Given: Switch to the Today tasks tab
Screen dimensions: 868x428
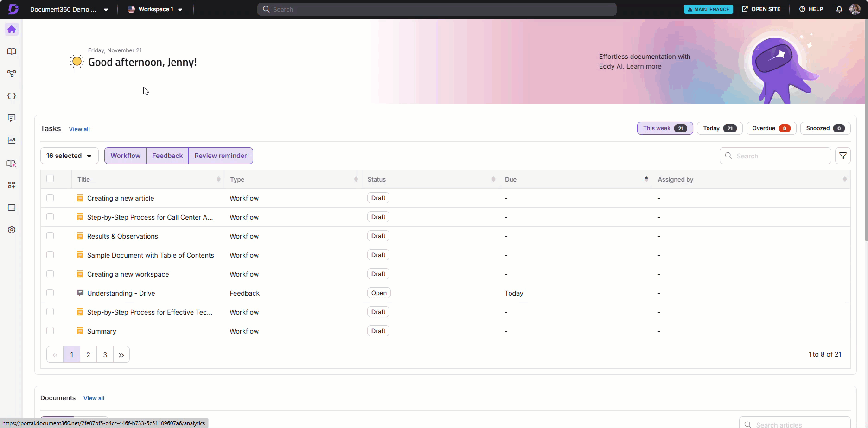Looking at the screenshot, I should 719,128.
